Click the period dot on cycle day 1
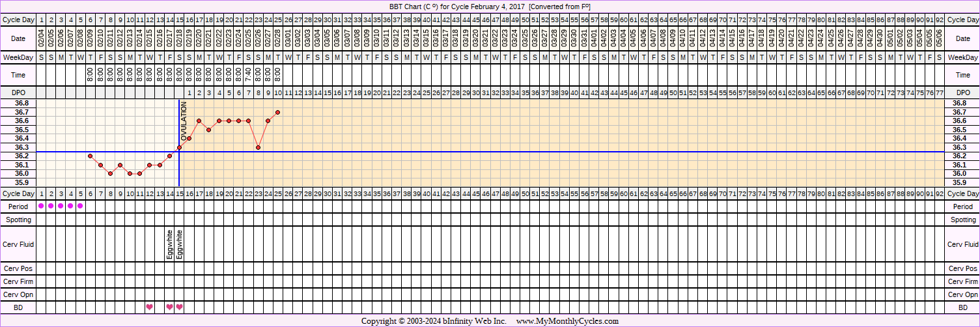This screenshot has height=327, width=980. click(x=41, y=206)
